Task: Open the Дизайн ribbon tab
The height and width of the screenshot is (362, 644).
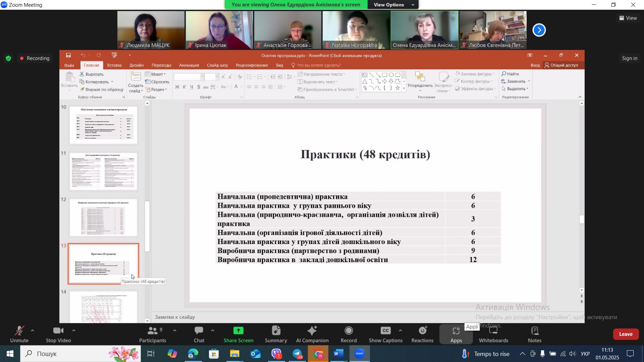Action: point(137,65)
